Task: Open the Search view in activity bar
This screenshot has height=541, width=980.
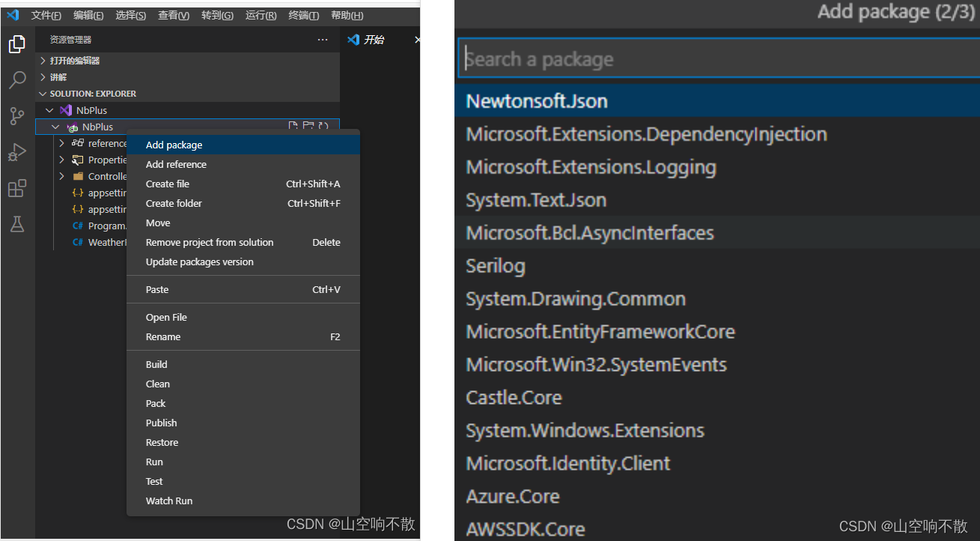Action: click(x=16, y=80)
